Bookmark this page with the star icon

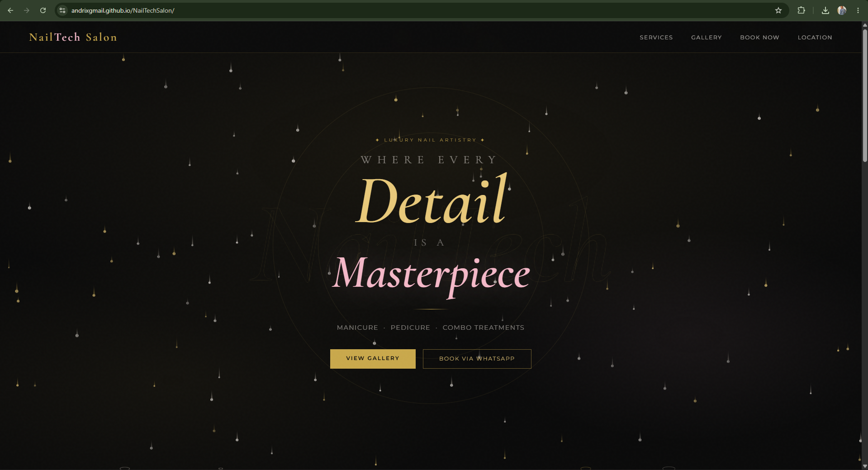click(x=778, y=10)
